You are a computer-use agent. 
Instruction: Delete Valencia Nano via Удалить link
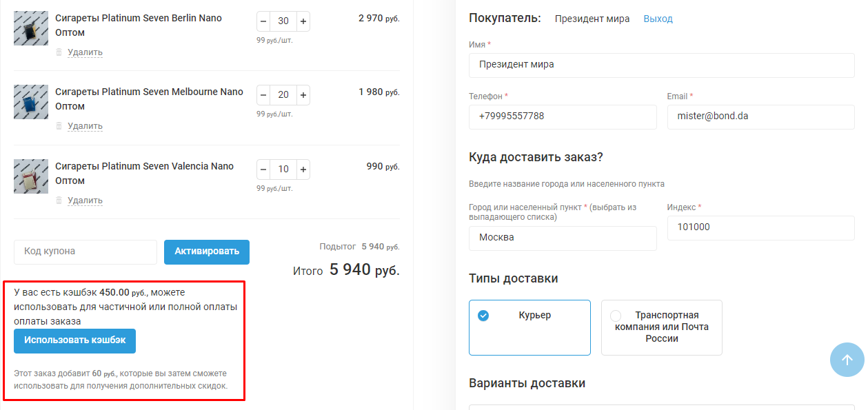(x=85, y=201)
